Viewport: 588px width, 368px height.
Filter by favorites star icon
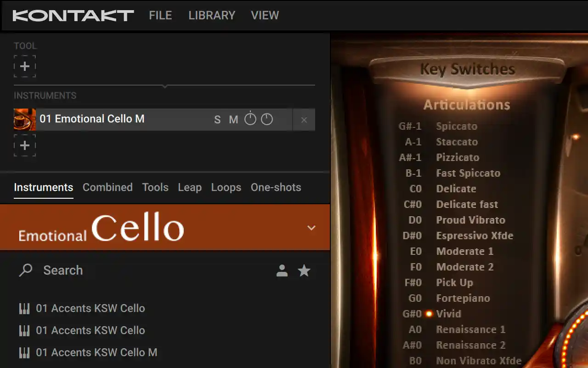click(304, 270)
